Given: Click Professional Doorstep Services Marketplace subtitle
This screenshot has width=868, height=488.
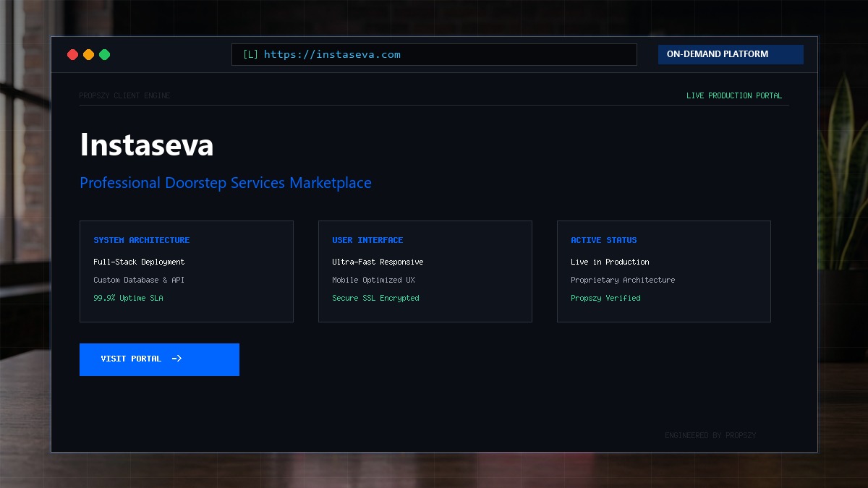Looking at the screenshot, I should [226, 183].
